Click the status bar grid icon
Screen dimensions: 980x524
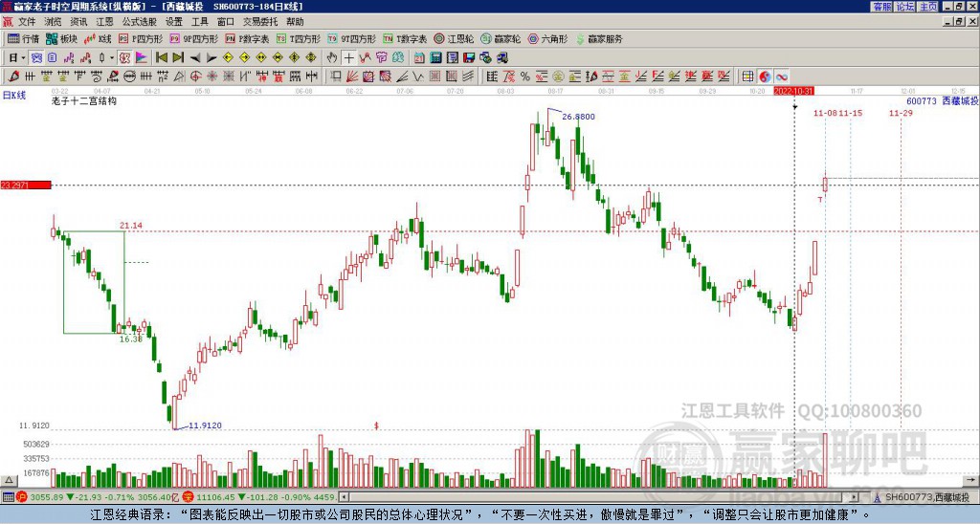[x=8, y=497]
